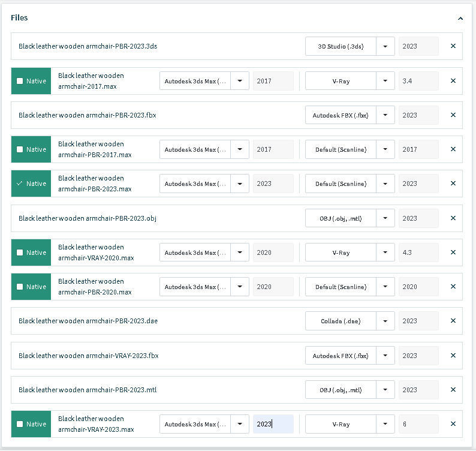This screenshot has height=451, width=476.
Task: Mark armchair-VRAY-2020.max as Native
Action: pyautogui.click(x=20, y=252)
